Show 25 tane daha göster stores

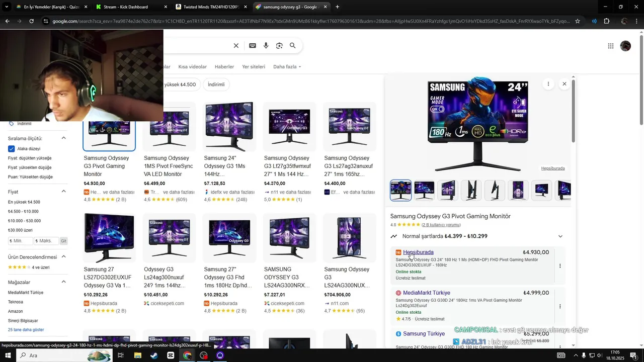click(x=26, y=330)
